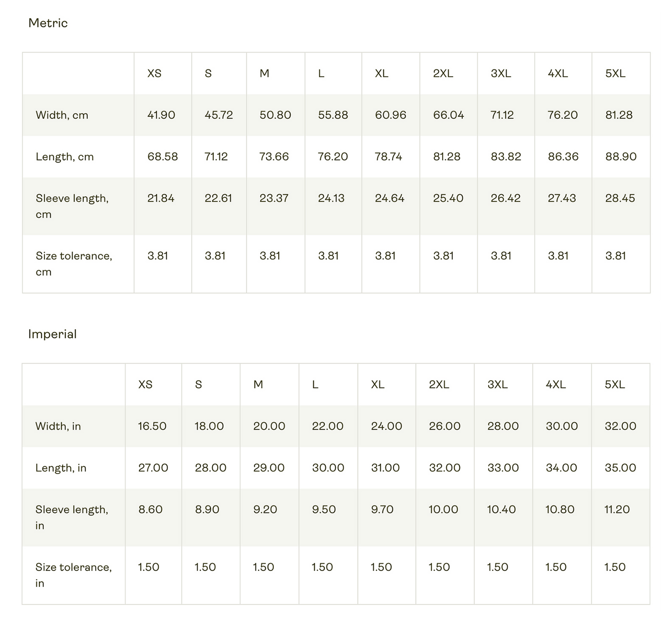Image resolution: width=672 pixels, height=622 pixels.
Task: Click the 'Width, cm' row label
Action: (62, 115)
